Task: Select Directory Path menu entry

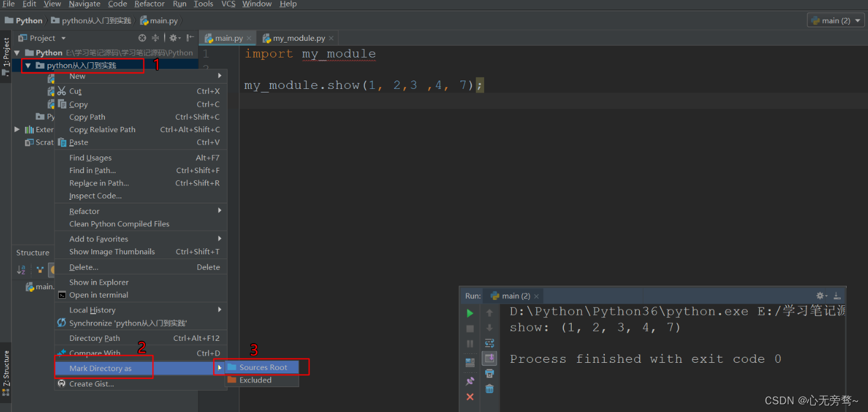Action: point(141,338)
